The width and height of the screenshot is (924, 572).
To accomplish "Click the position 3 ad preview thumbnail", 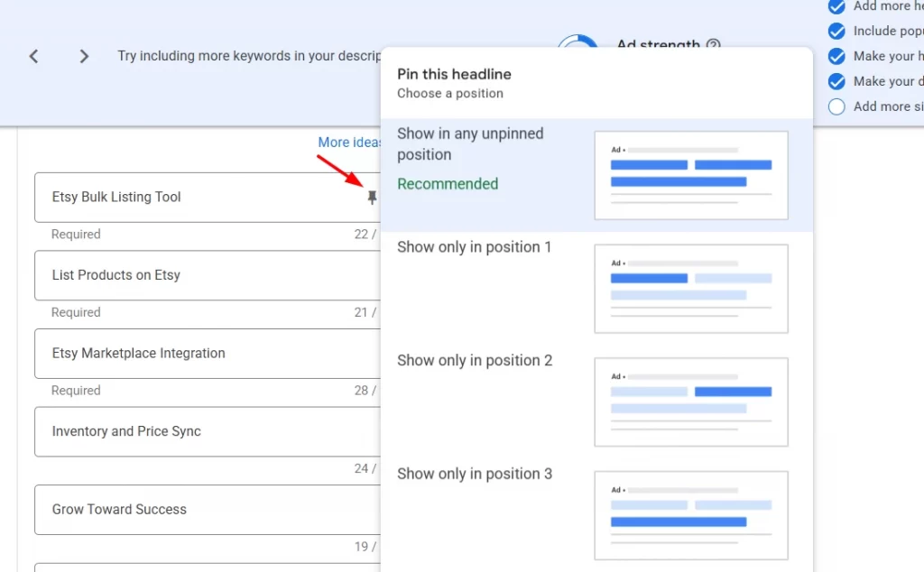I will click(x=690, y=515).
